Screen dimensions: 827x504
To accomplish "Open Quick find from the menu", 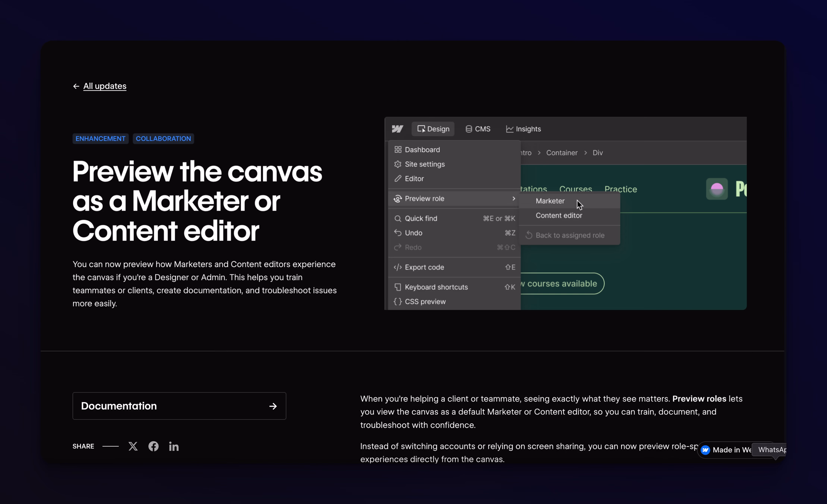I will (454, 218).
